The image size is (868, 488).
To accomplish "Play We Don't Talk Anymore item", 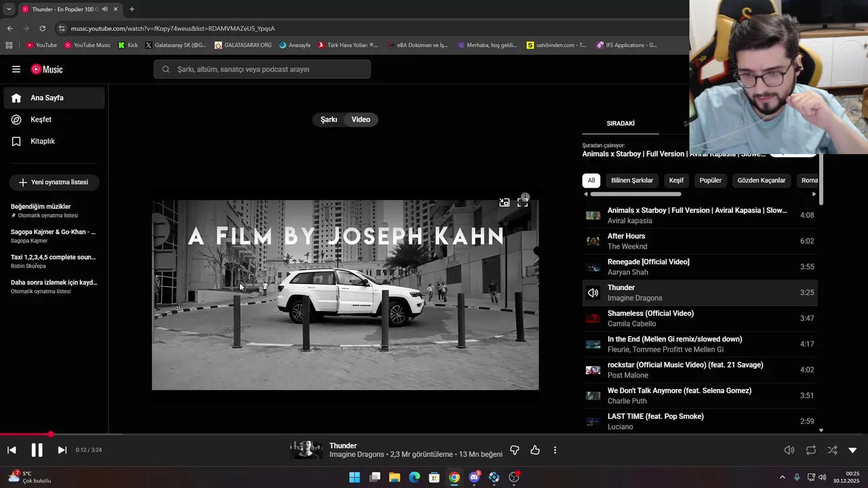I will click(700, 396).
